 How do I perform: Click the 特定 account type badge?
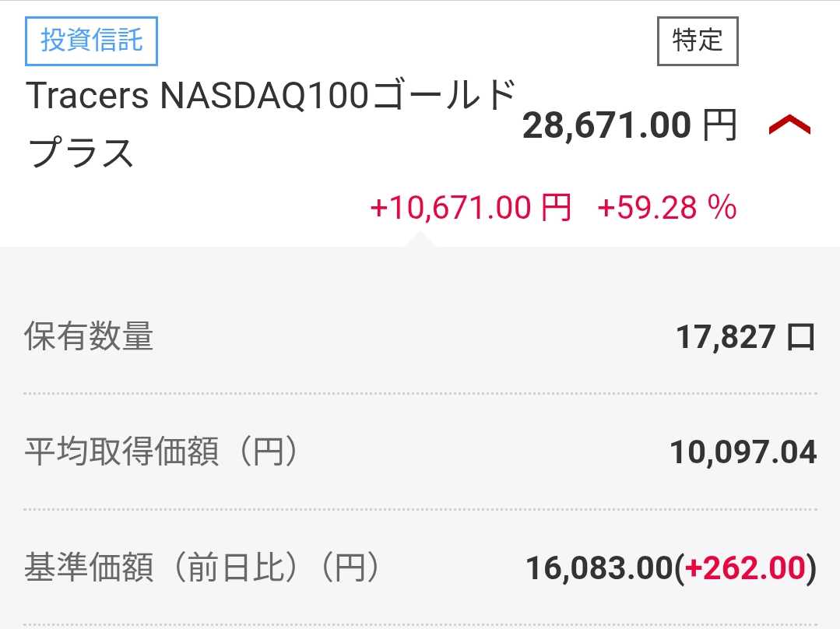click(697, 40)
